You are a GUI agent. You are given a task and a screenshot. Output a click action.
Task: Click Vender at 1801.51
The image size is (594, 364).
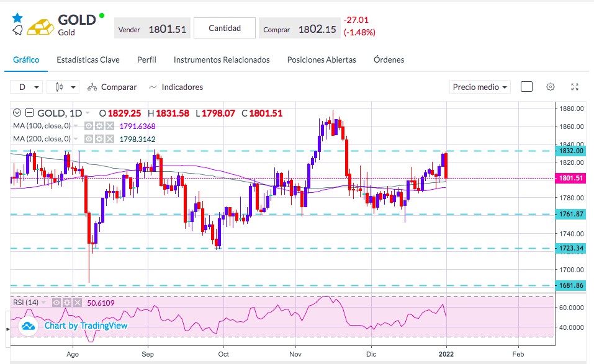point(152,29)
